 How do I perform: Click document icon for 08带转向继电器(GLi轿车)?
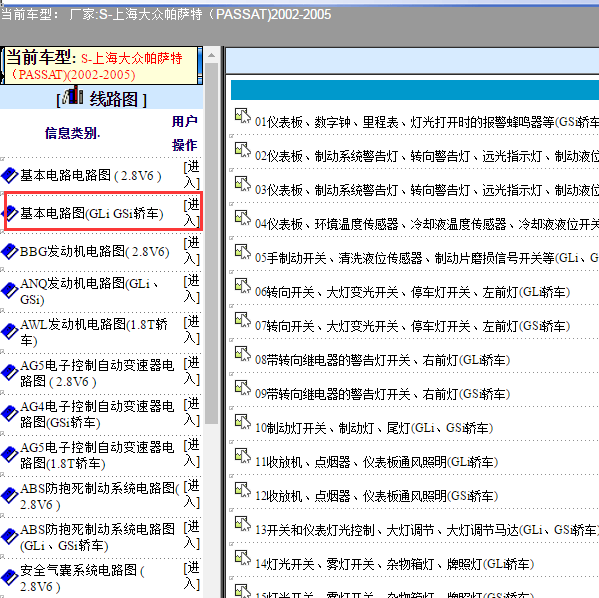tap(243, 354)
